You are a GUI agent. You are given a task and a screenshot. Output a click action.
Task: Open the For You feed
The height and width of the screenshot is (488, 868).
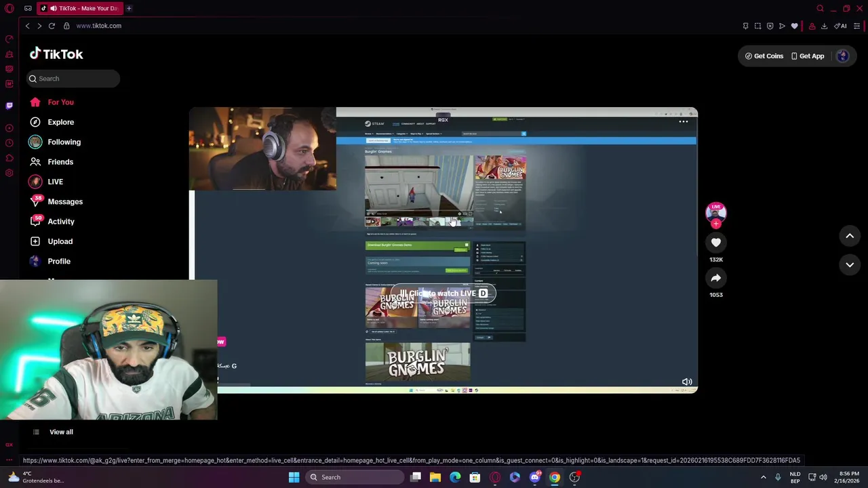click(52, 102)
